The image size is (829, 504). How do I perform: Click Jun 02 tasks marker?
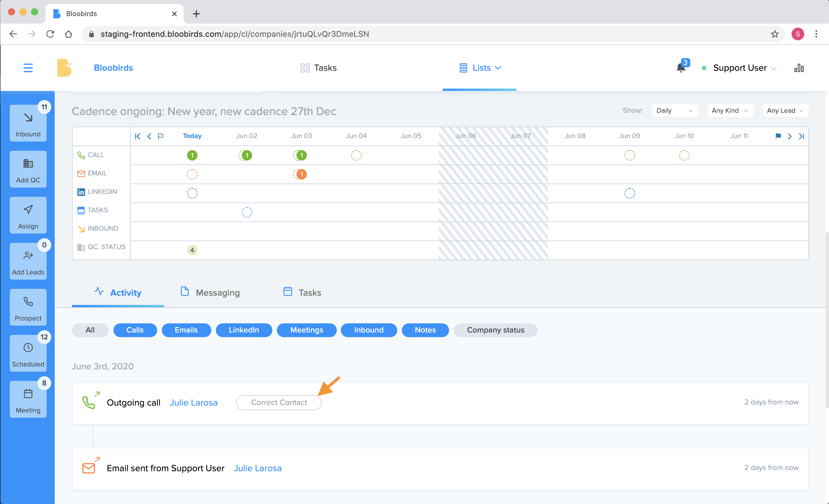(247, 212)
